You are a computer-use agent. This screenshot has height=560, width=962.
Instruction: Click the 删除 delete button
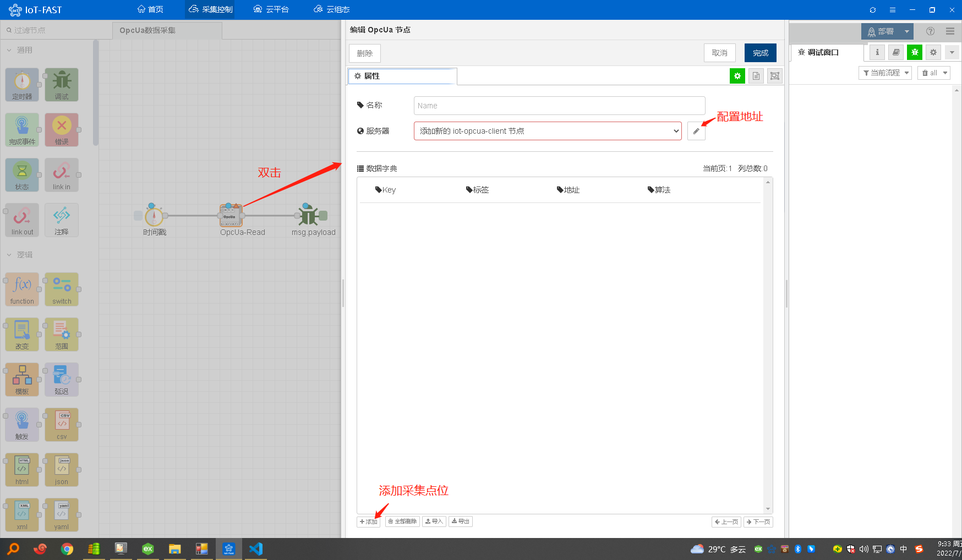[365, 53]
